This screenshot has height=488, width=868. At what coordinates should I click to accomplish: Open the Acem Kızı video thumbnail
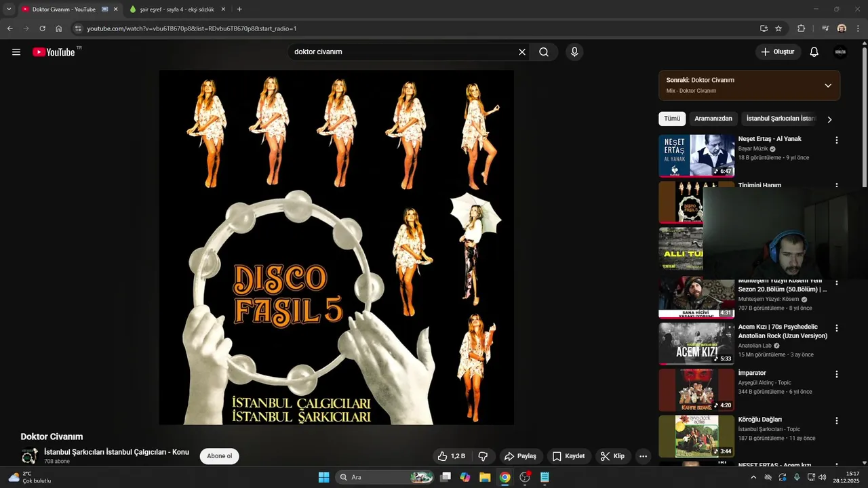coord(696,344)
